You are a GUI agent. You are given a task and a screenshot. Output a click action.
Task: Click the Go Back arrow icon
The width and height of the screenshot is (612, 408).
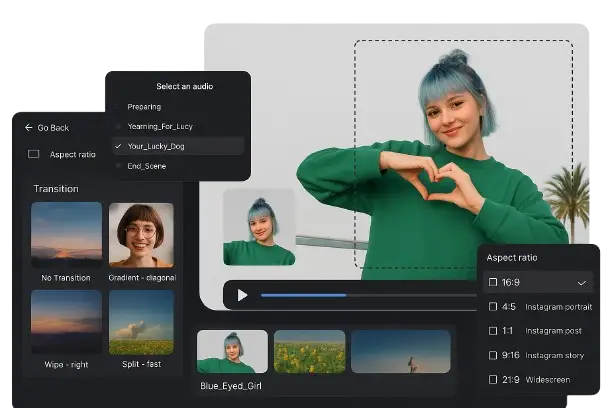[29, 128]
